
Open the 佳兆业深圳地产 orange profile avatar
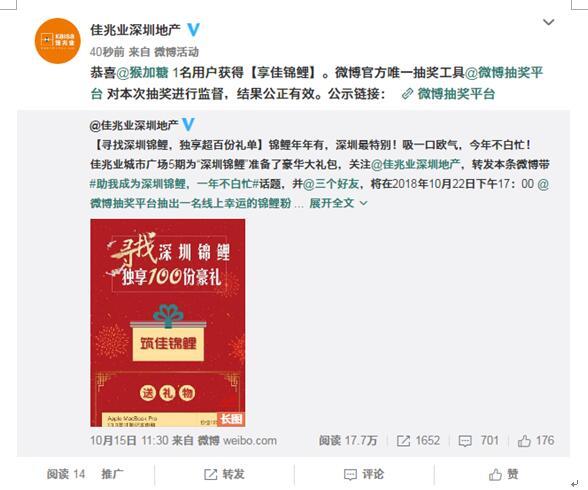(57, 40)
